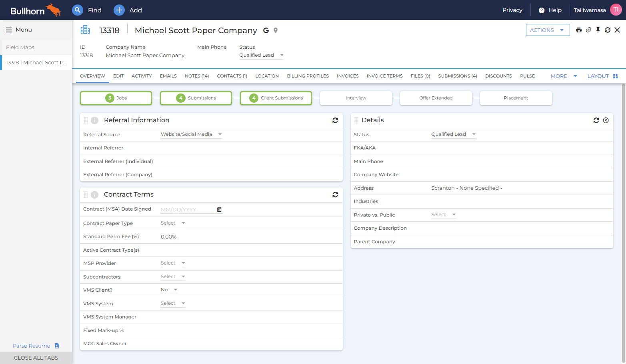
Task: Click the Add plus icon
Action: [x=119, y=10]
